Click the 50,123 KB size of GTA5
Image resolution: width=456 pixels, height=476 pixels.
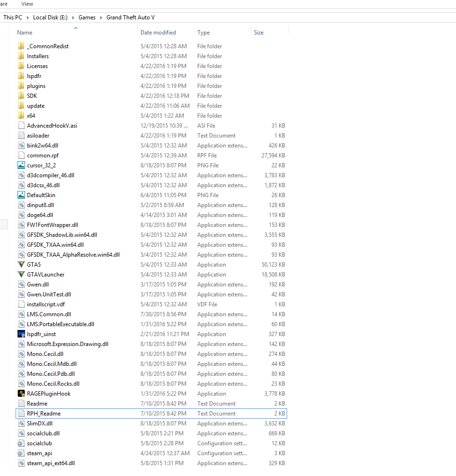click(x=273, y=265)
